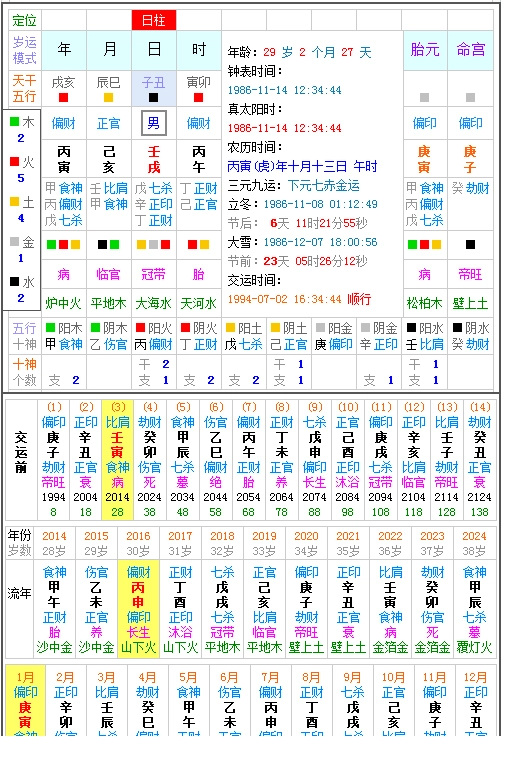
Task: Select the red 日柱 tab
Action: [x=153, y=20]
